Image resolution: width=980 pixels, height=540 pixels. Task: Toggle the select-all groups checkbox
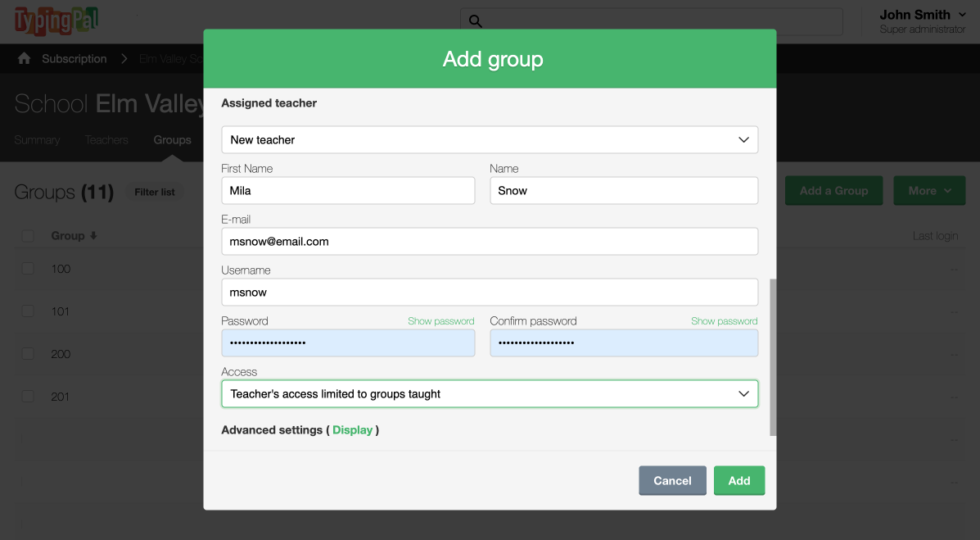(x=28, y=236)
